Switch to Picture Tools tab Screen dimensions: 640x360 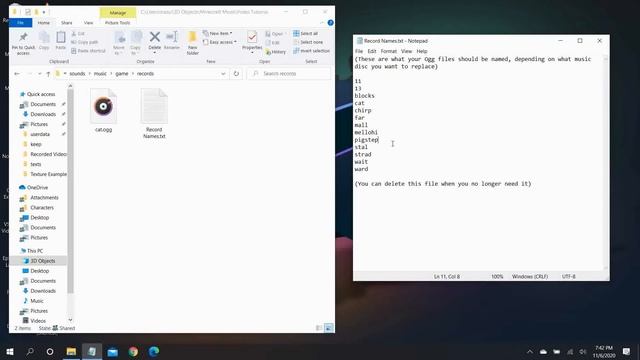pyautogui.click(x=118, y=23)
